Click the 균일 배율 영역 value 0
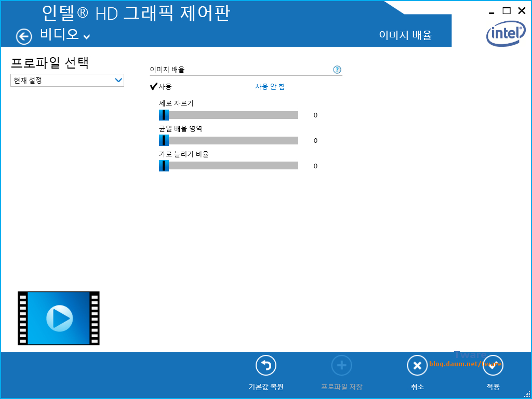This screenshot has width=532, height=399. click(315, 141)
